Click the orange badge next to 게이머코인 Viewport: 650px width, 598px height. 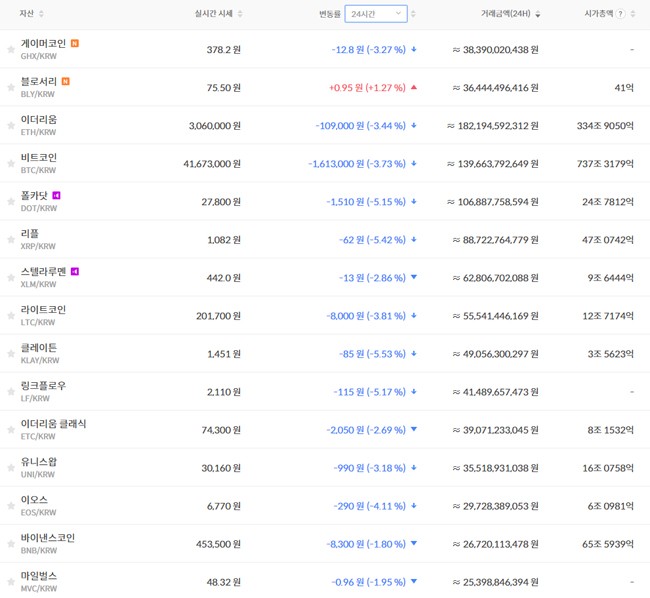(x=75, y=44)
